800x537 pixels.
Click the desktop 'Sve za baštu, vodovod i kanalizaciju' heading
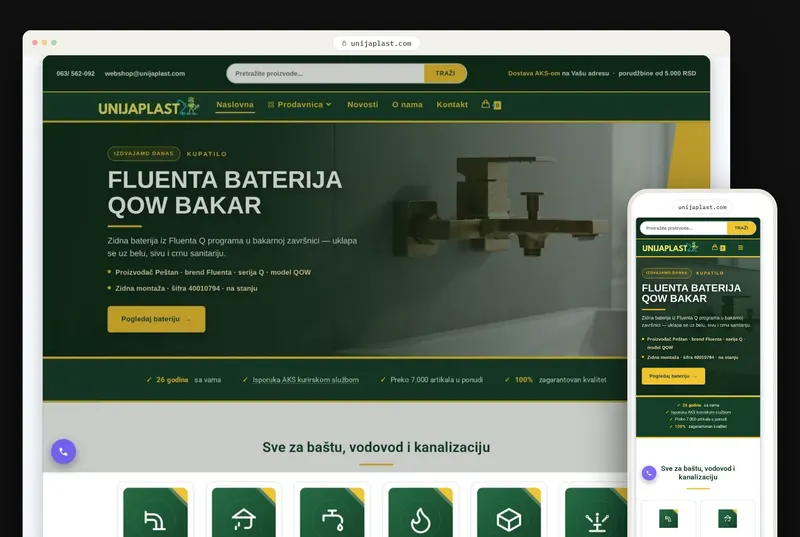point(376,447)
